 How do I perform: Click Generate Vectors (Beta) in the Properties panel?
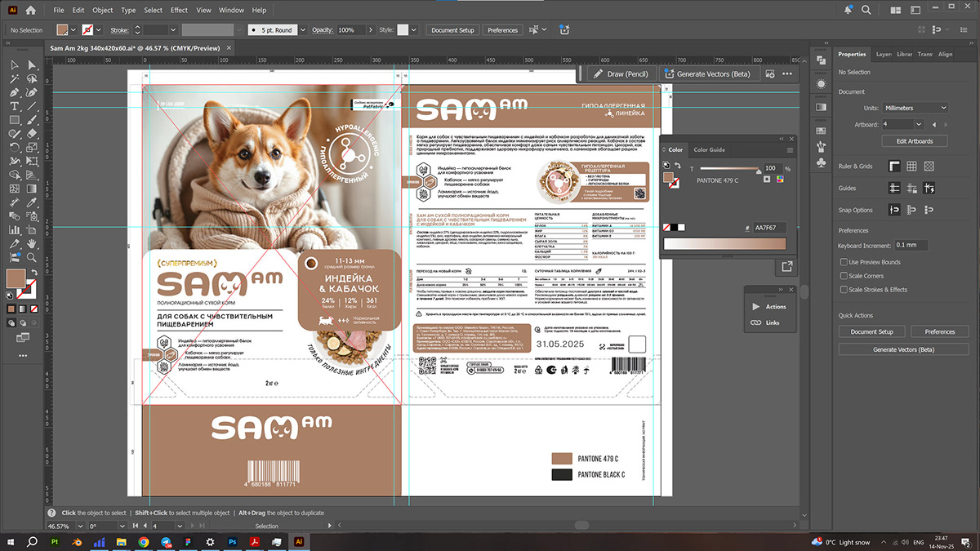coord(903,349)
